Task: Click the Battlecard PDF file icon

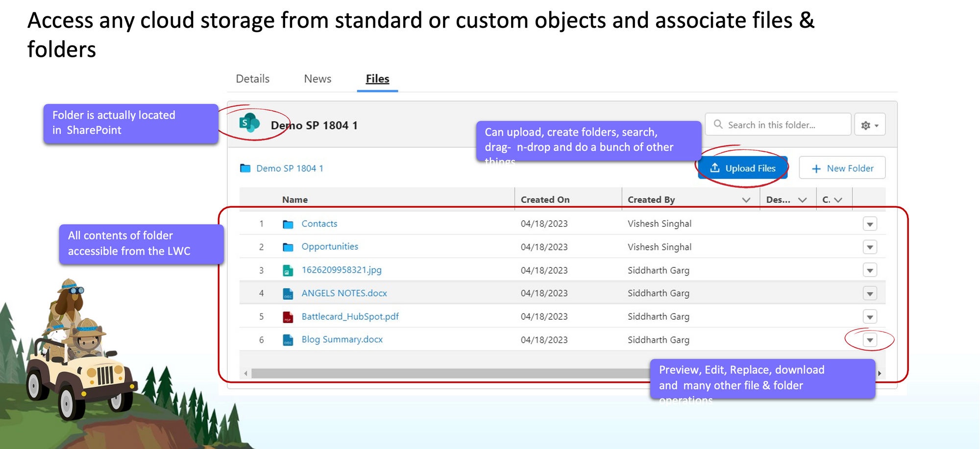Action: 288,317
